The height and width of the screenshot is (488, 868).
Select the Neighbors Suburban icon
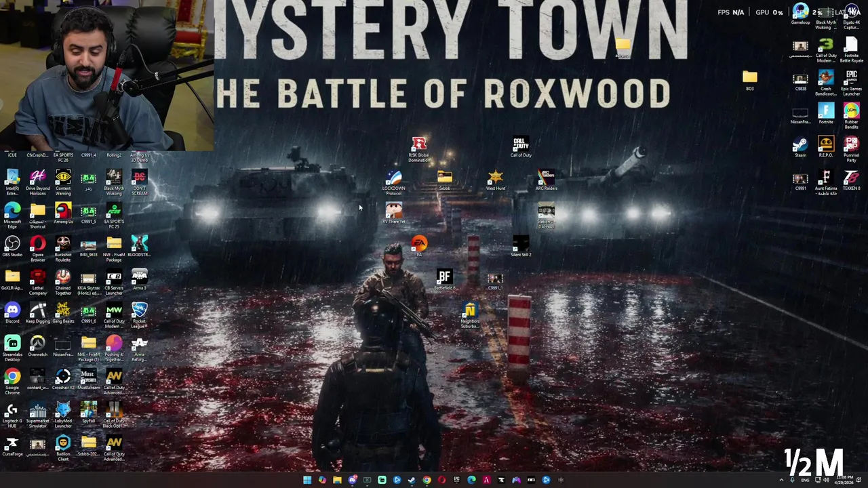[x=470, y=316]
